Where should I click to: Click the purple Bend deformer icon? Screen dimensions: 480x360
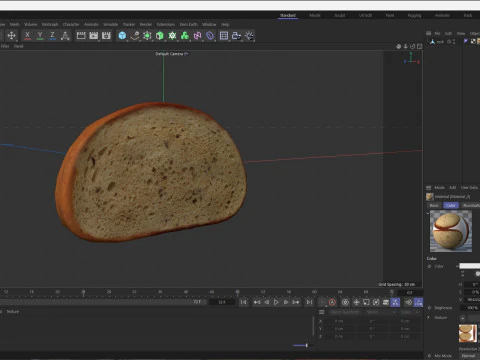(x=210, y=36)
